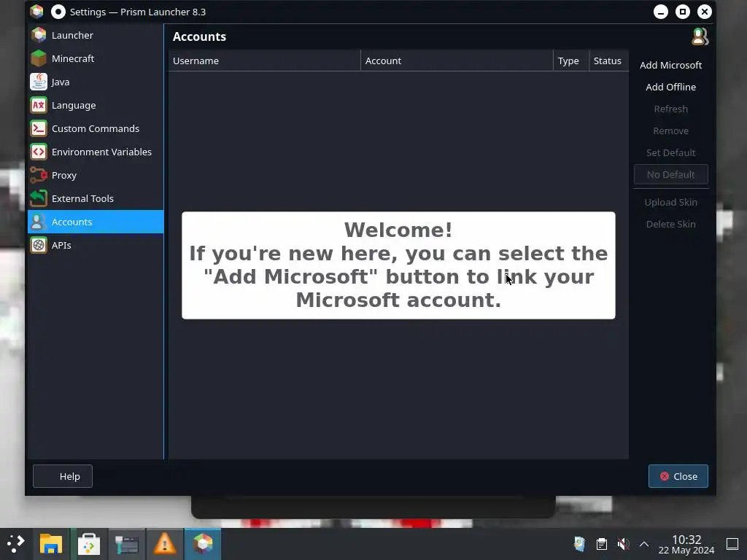Open the Proxy settings icon

(39, 175)
